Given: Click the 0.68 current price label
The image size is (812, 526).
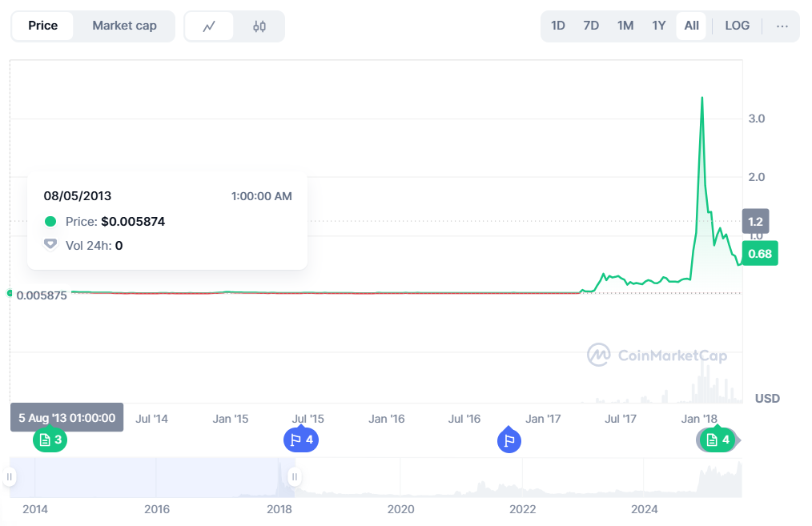Looking at the screenshot, I should tap(760, 254).
